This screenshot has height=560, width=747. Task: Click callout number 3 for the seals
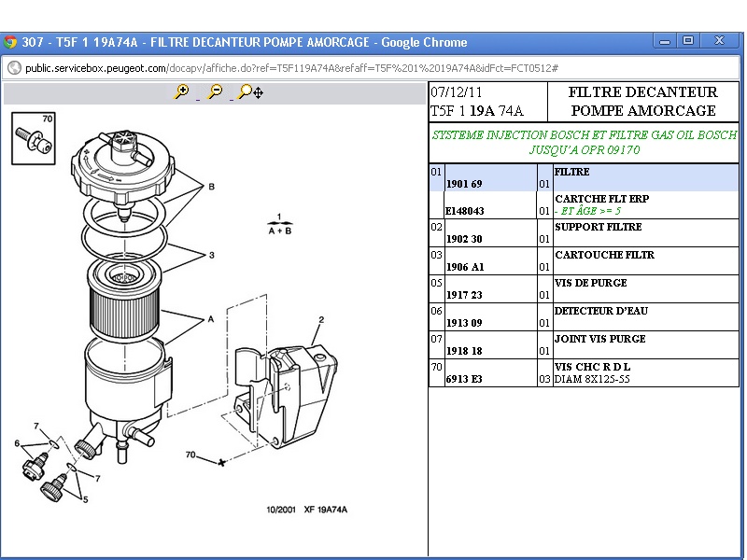(212, 255)
